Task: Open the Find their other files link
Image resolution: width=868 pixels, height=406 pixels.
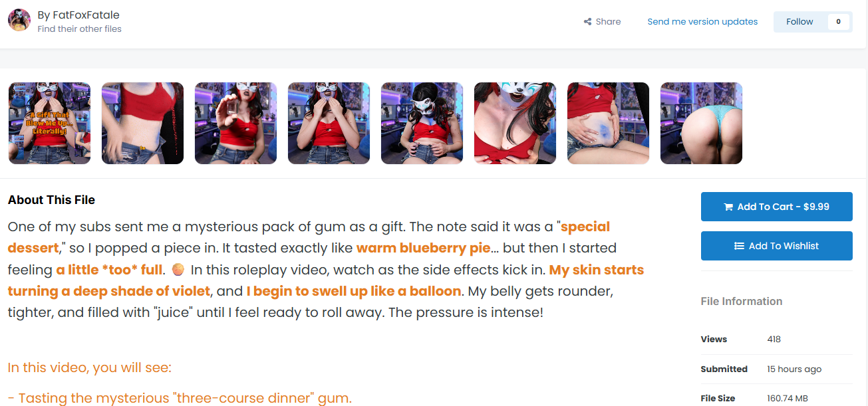Action: (x=80, y=29)
